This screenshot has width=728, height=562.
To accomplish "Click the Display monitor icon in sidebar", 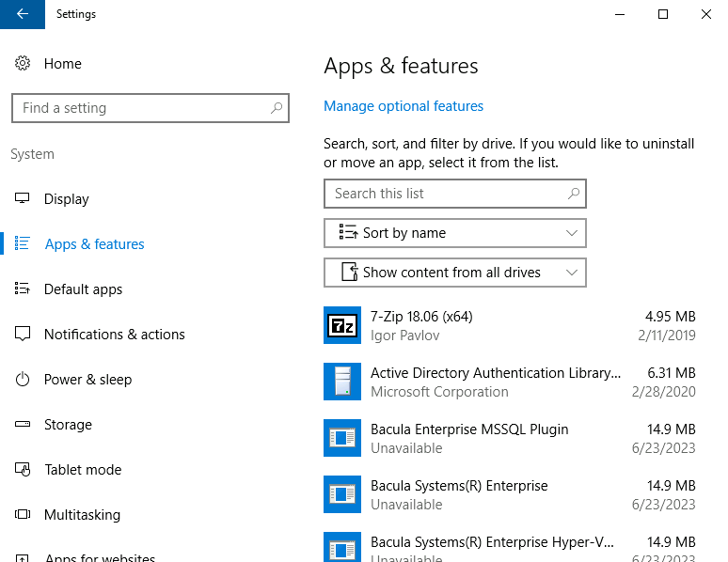I will 23,199.
